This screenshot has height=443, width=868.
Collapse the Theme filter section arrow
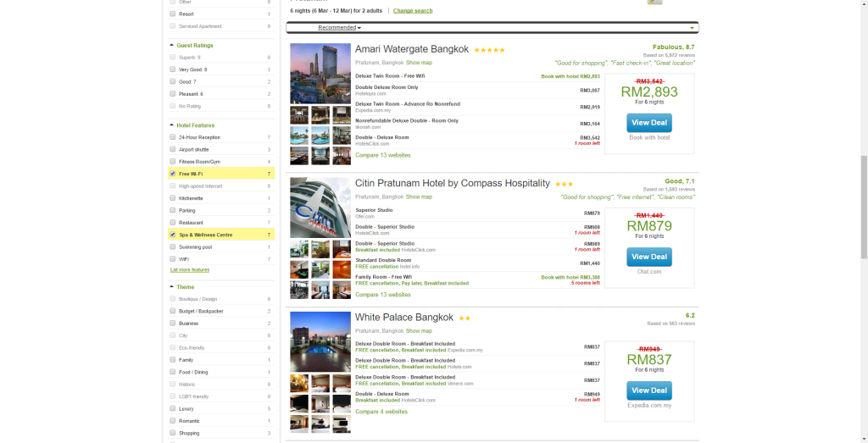(172, 287)
